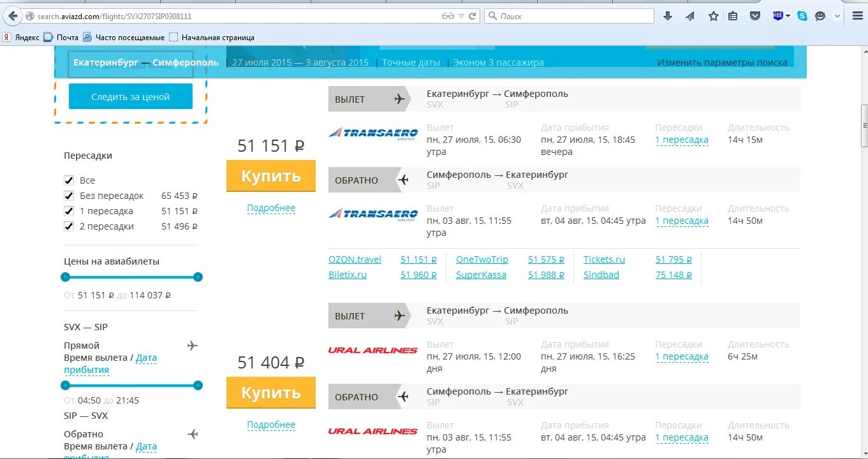Click the Ural Airlines logo on return flight
The width and height of the screenshot is (868, 459).
373,431
